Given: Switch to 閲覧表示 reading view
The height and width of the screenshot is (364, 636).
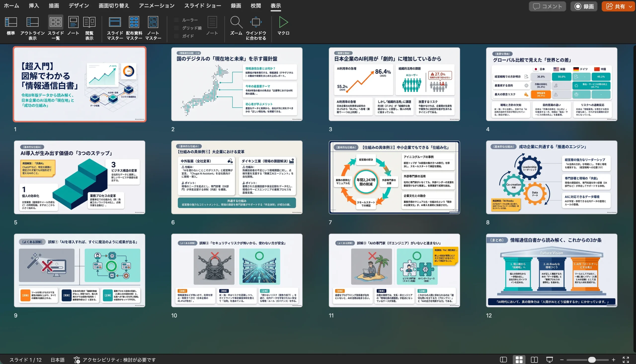Looking at the screenshot, I should pyautogui.click(x=89, y=28).
